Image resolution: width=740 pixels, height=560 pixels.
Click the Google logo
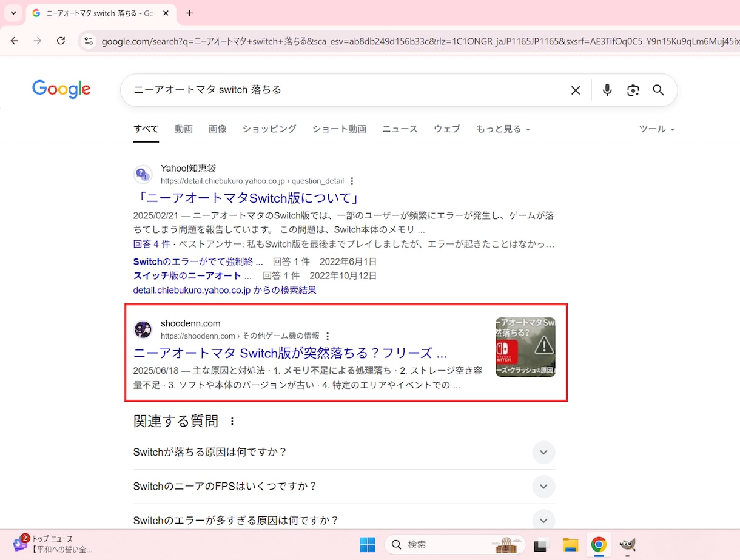(61, 89)
